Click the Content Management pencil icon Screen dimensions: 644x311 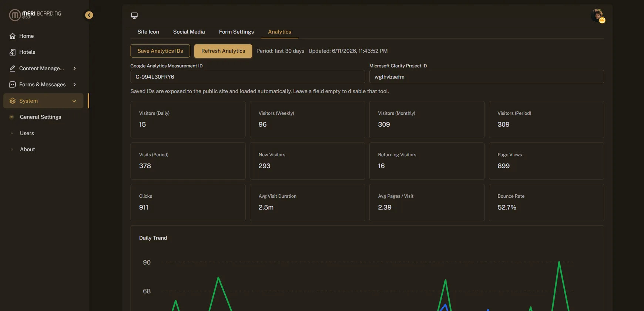(13, 68)
